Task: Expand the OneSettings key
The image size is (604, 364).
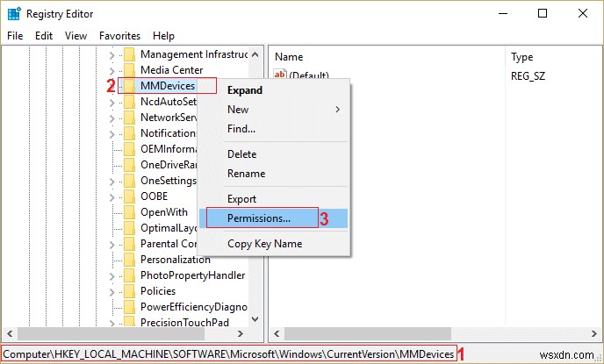Action: click(x=111, y=182)
